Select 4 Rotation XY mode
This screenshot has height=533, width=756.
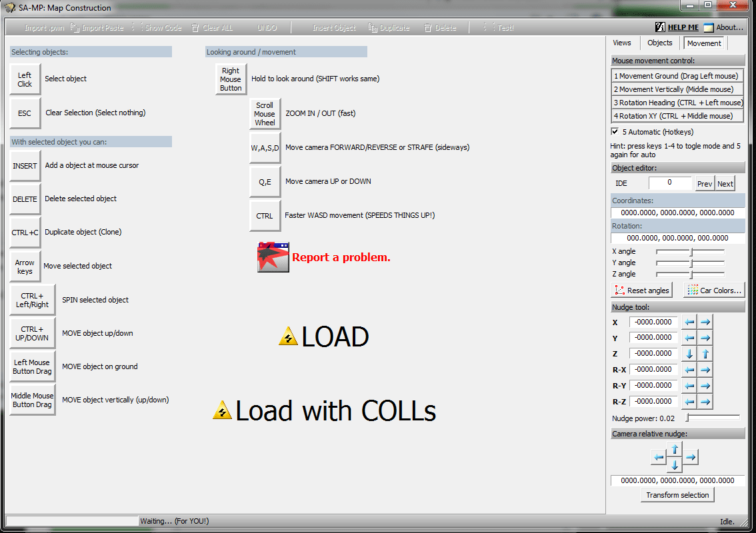[x=677, y=116]
